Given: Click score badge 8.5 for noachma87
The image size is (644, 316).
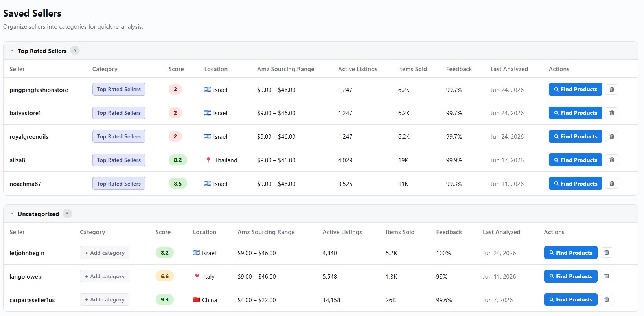Looking at the screenshot, I should (x=178, y=184).
